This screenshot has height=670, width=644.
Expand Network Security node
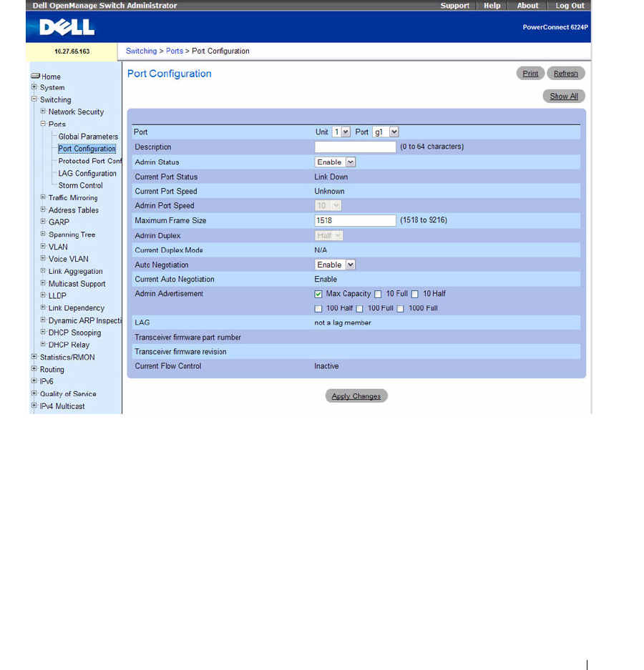click(43, 111)
